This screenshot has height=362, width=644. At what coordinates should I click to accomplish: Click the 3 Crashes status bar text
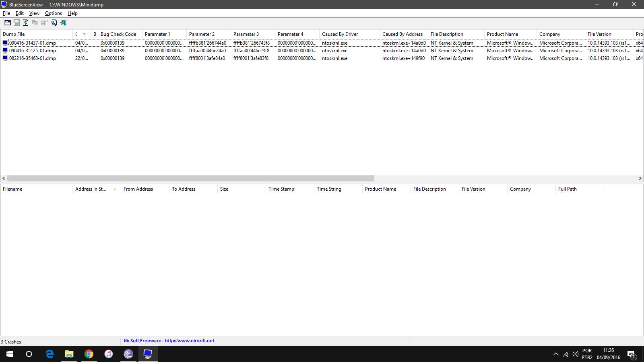[x=11, y=342]
